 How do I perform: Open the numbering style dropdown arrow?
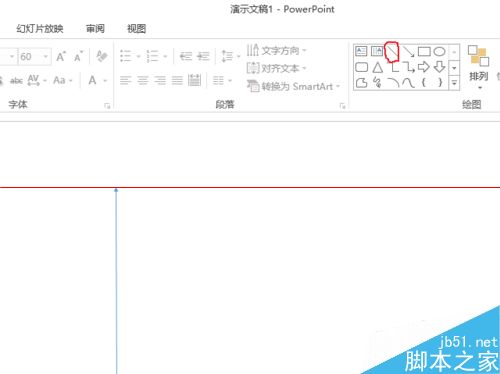click(x=165, y=56)
